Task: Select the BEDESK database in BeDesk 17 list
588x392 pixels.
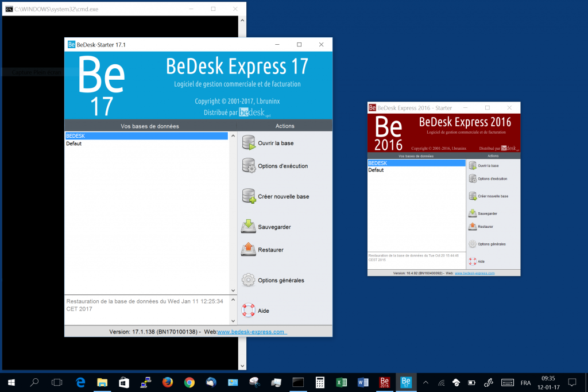Action: coord(146,135)
